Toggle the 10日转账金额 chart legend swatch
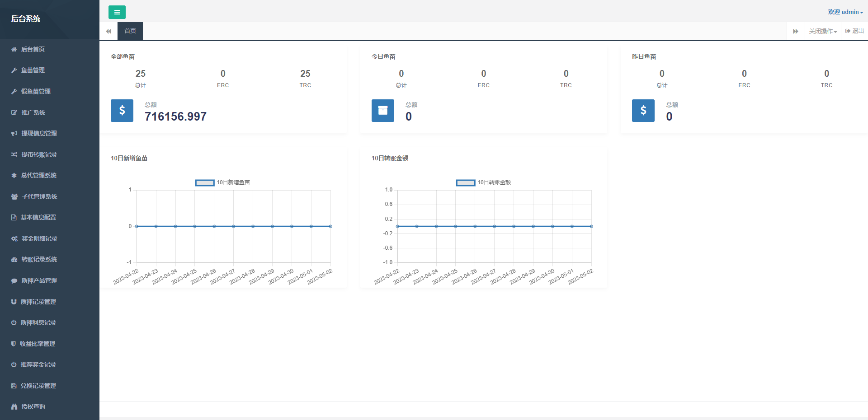868x420 pixels. 466,183
